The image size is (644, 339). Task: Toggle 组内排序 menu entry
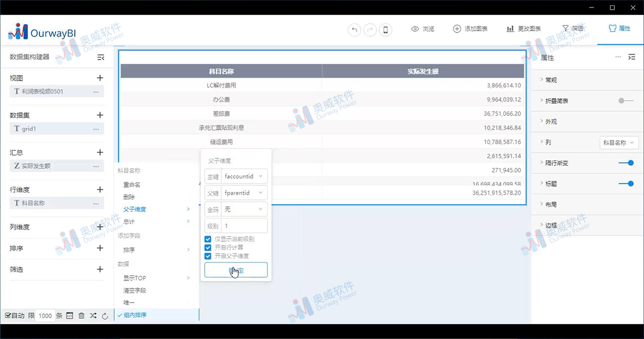point(156,315)
